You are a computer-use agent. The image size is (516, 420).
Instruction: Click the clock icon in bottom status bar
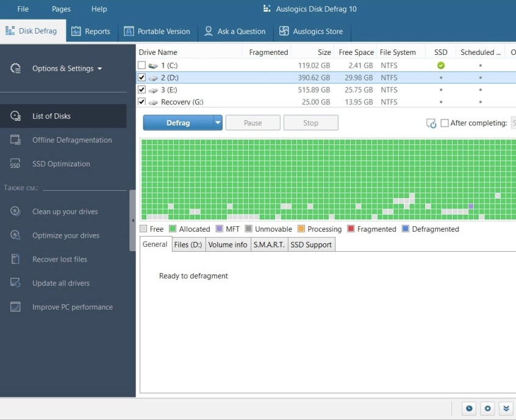(469, 408)
